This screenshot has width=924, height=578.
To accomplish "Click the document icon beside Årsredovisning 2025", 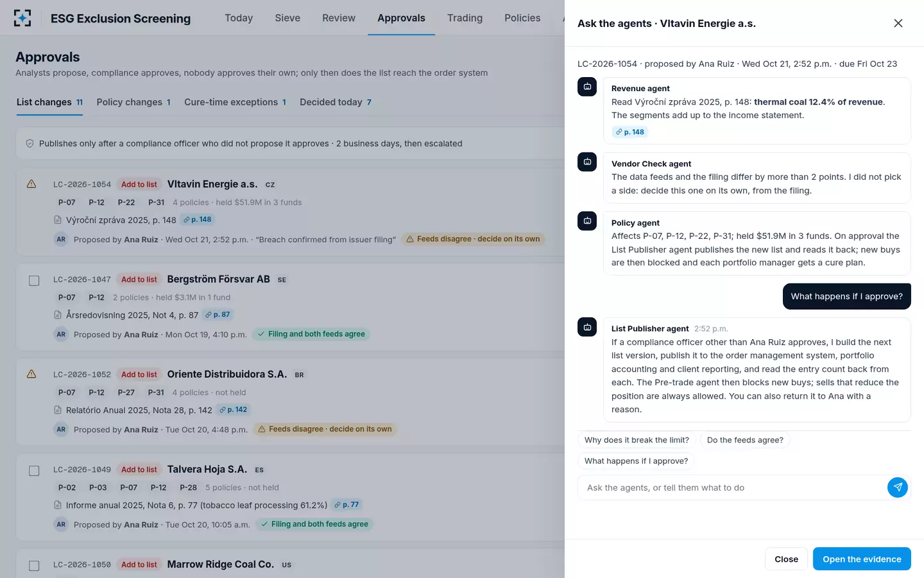I will [x=58, y=315].
